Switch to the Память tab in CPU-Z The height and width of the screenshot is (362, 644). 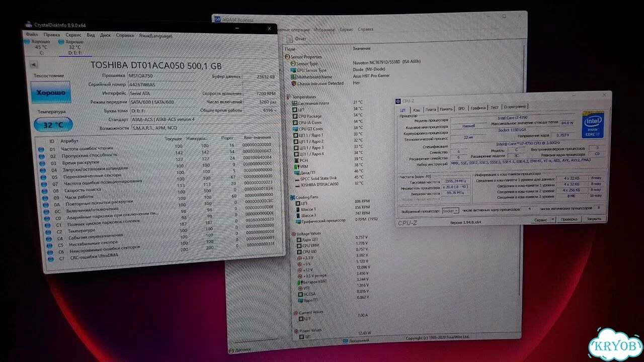[446, 109]
